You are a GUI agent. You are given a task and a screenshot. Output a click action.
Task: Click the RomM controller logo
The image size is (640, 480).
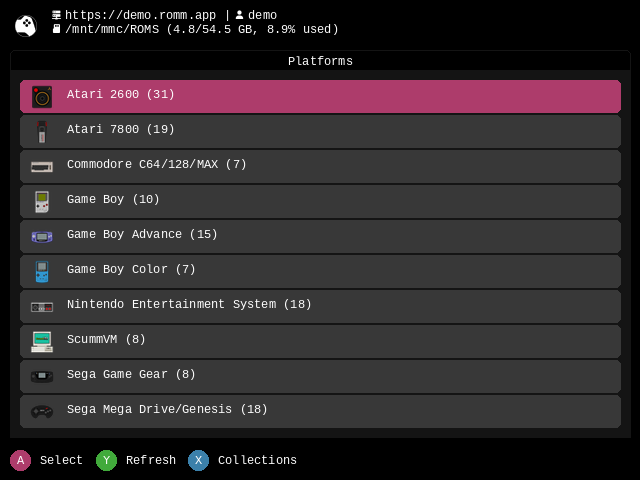tap(26, 25)
